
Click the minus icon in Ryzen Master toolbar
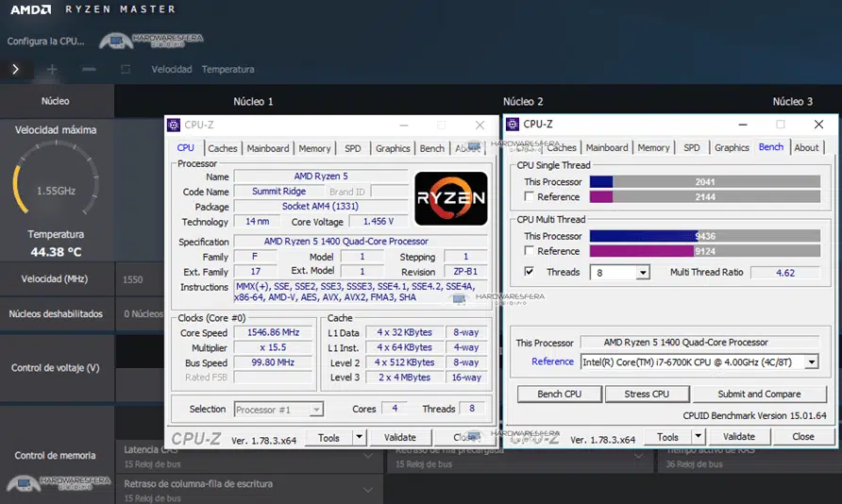(x=89, y=69)
